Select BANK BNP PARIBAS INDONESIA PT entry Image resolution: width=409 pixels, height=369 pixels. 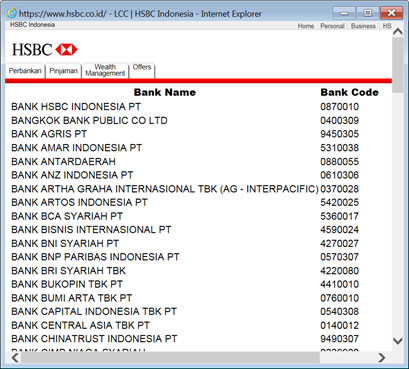[95, 257]
